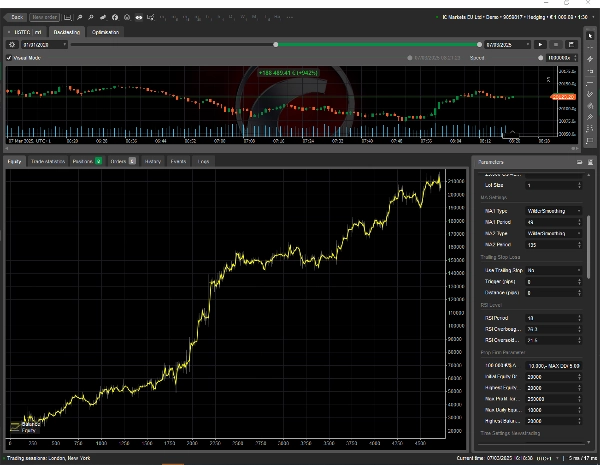
Task: Toggle the Balance legend checkbox
Action: point(17,423)
